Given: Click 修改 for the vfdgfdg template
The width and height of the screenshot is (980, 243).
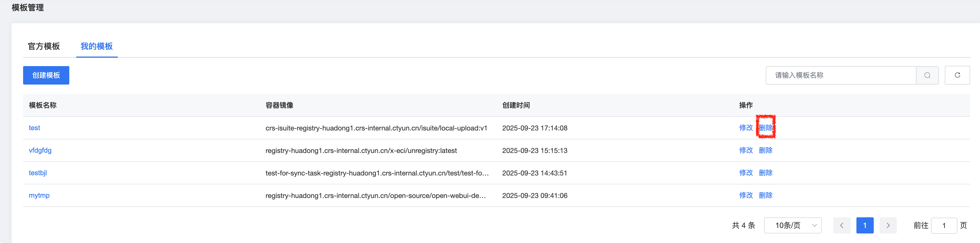Looking at the screenshot, I should 746,151.
